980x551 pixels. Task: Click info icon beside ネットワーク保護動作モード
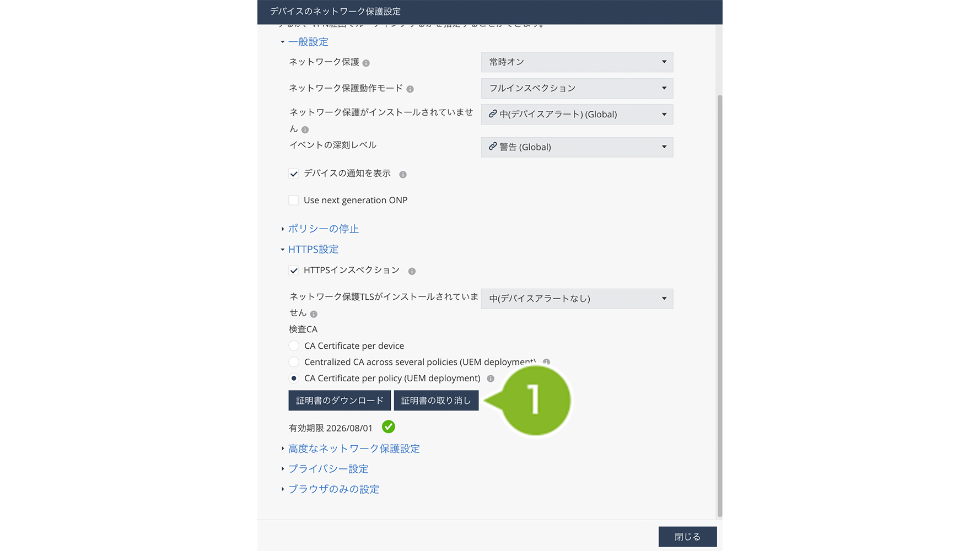tap(410, 89)
